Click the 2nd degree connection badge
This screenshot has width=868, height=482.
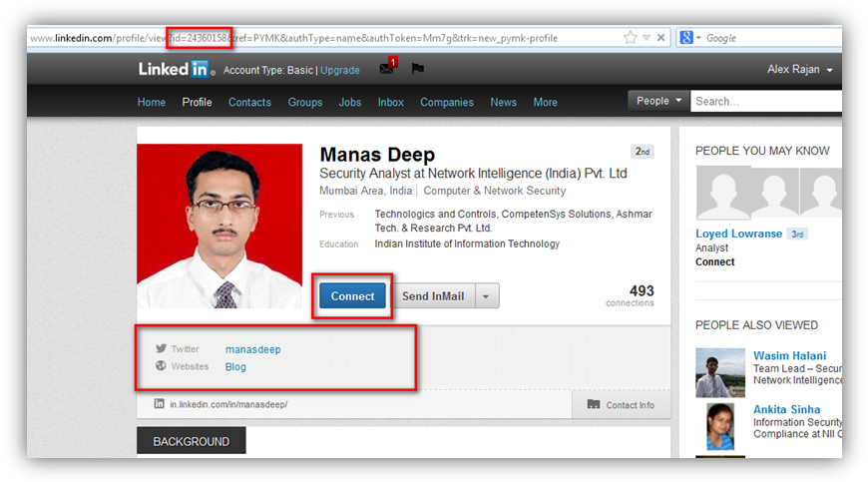tap(643, 151)
